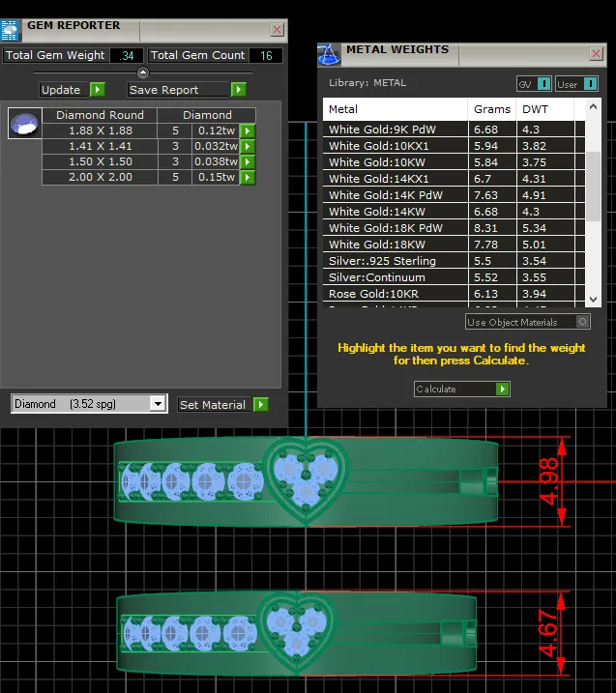The image size is (616, 693).
Task: Select the White Gold:10KX1 row
Action: [454, 146]
